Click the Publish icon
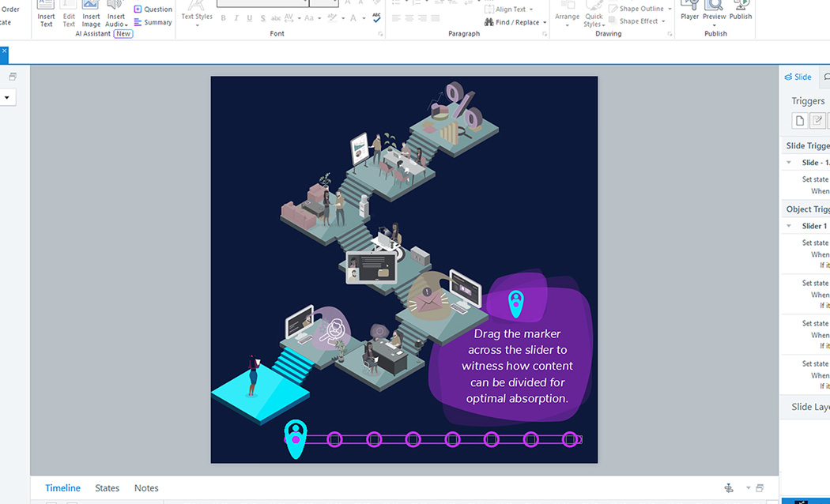 tap(741, 10)
